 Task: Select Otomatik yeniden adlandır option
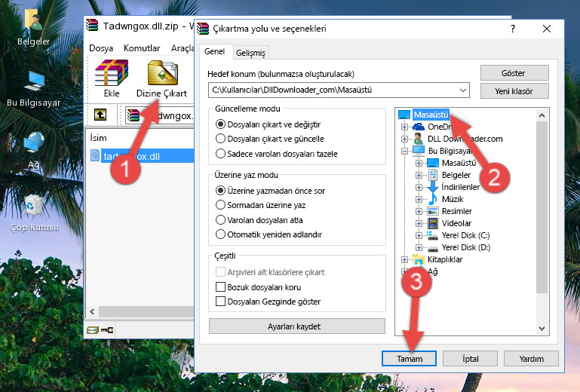tap(220, 234)
